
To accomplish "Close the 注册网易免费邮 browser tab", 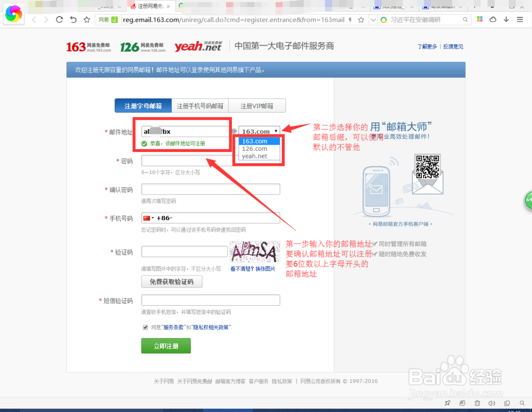I will (168, 6).
